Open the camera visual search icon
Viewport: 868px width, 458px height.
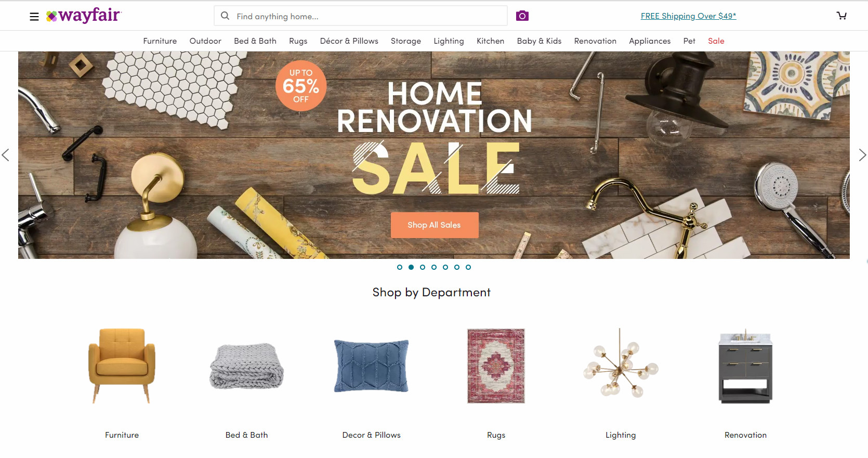point(522,16)
